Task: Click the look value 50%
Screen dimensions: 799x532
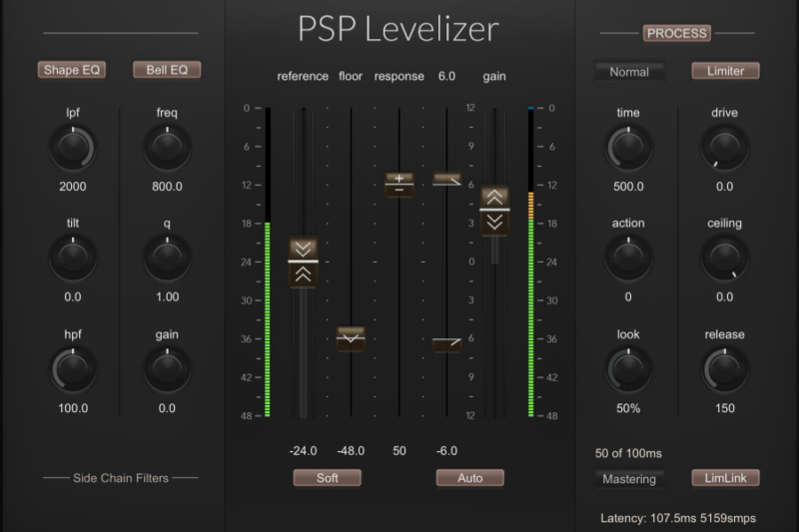Action: [x=628, y=408]
